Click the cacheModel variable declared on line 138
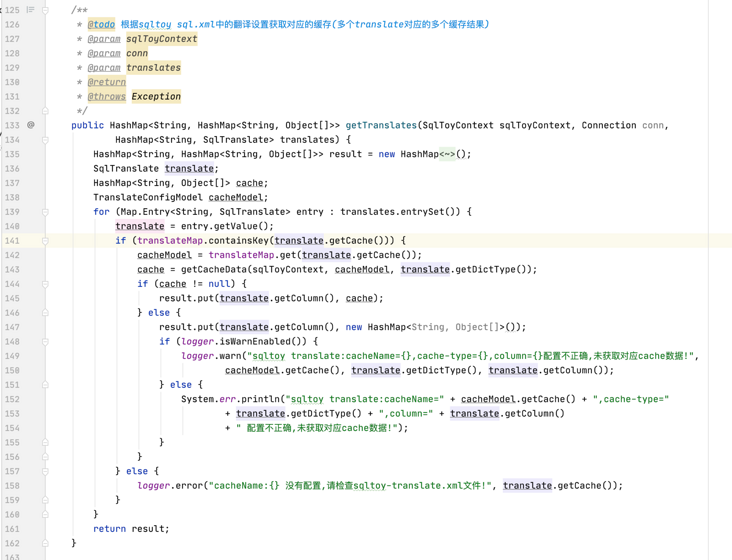 tap(236, 197)
